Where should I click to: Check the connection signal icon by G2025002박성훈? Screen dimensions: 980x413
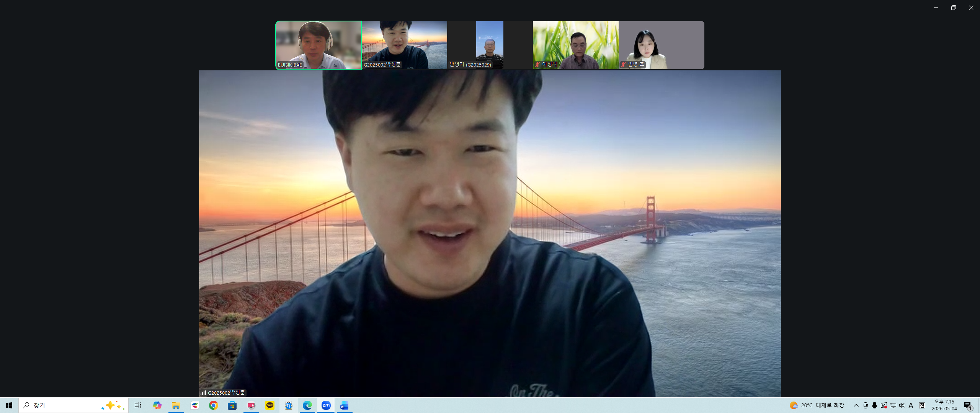[x=203, y=393]
